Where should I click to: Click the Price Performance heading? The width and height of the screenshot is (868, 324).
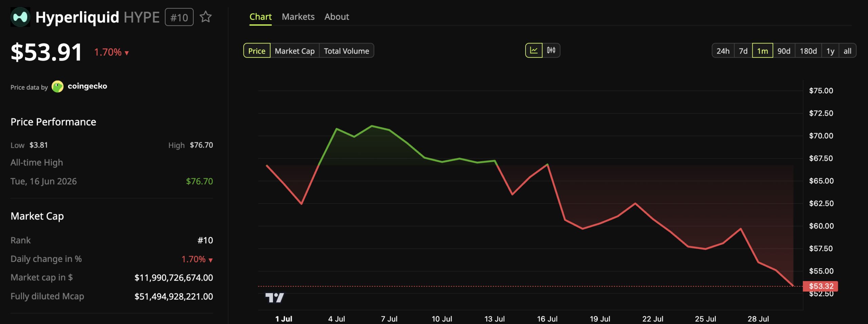[x=53, y=122]
